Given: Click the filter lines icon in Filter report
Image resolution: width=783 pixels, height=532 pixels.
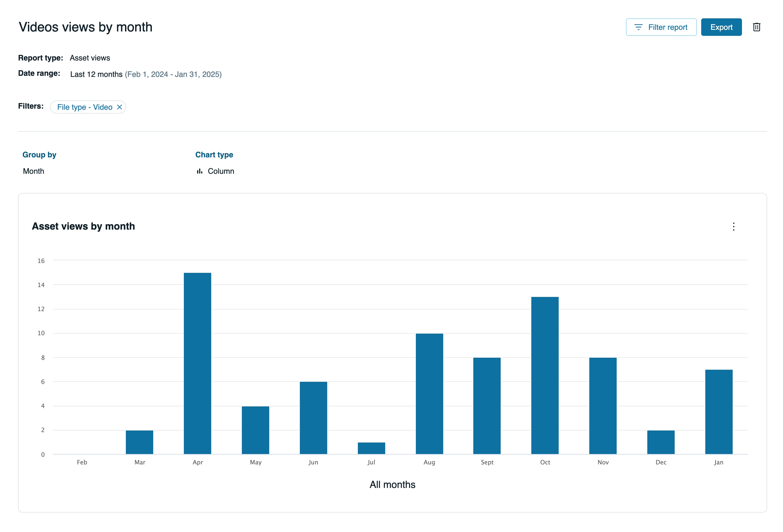Looking at the screenshot, I should [639, 27].
